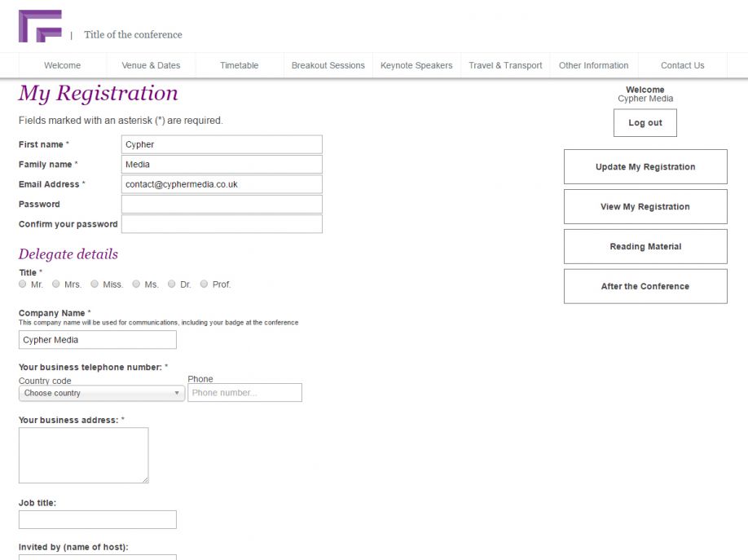Navigate to Travel & Transport
Viewport: 748px width, 560px height.
[x=505, y=65]
